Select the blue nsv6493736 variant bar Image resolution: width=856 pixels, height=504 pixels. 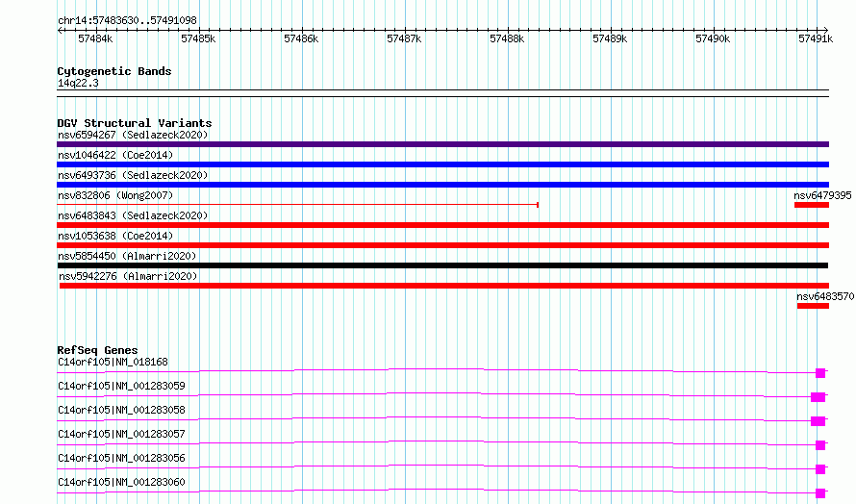442,185
